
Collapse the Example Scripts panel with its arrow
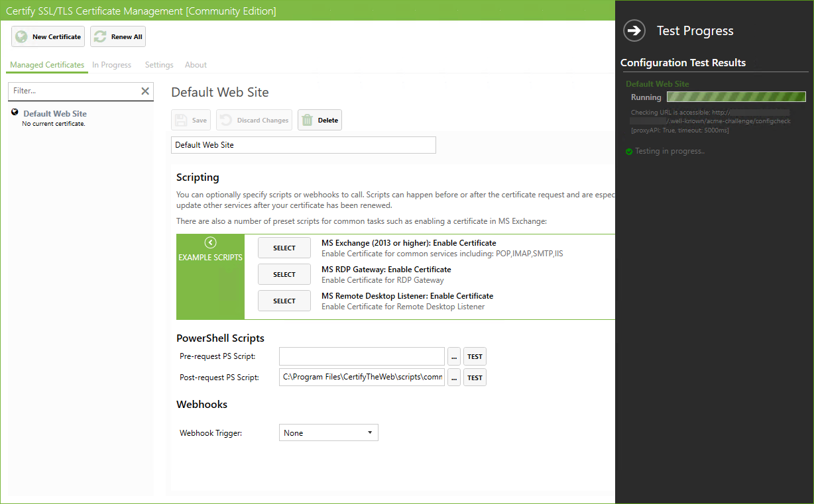tap(210, 242)
